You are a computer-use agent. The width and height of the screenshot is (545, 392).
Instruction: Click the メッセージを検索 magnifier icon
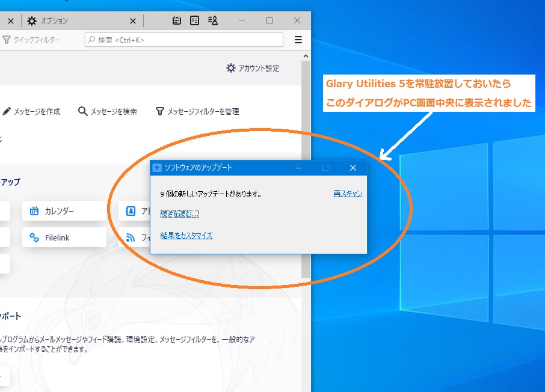[x=83, y=111]
